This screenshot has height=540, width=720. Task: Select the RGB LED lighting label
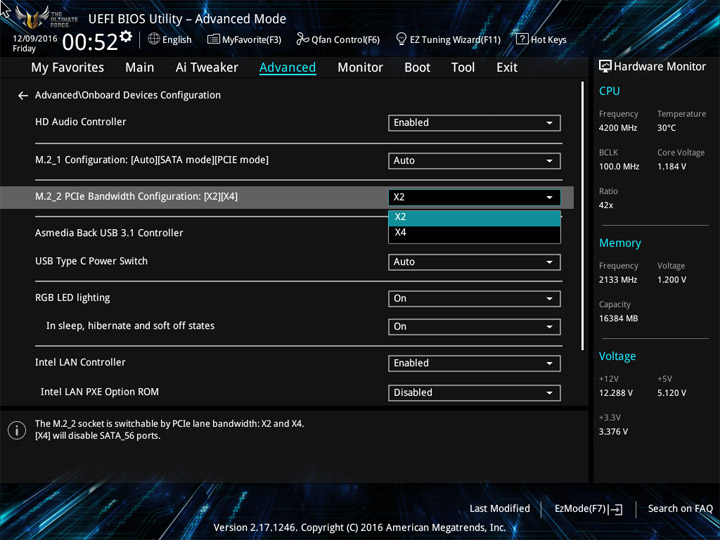tap(73, 298)
